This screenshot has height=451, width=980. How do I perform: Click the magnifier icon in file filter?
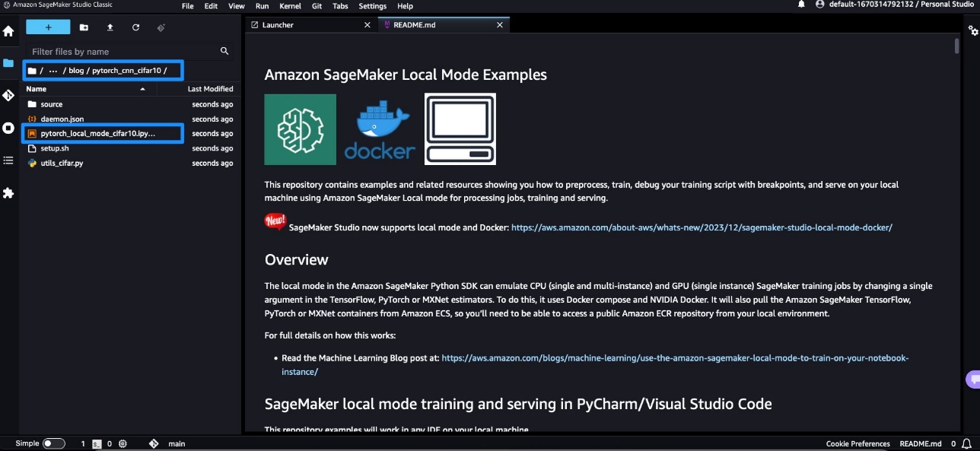pos(224,51)
